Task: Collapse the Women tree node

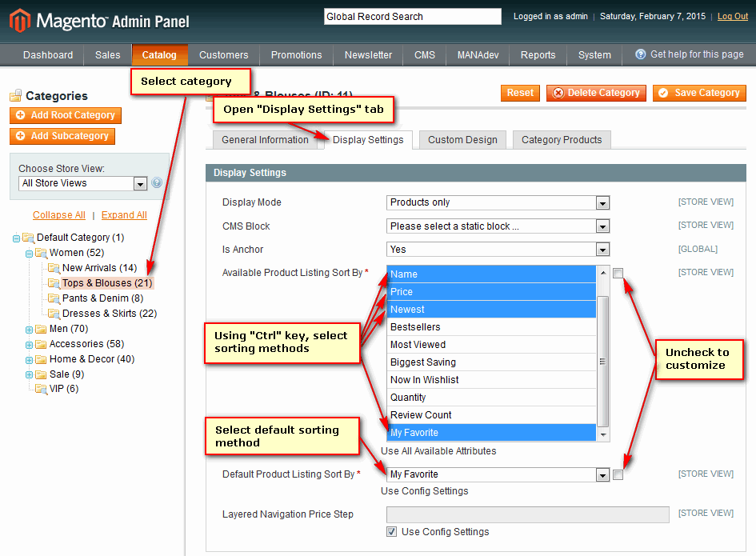Action: point(29,253)
